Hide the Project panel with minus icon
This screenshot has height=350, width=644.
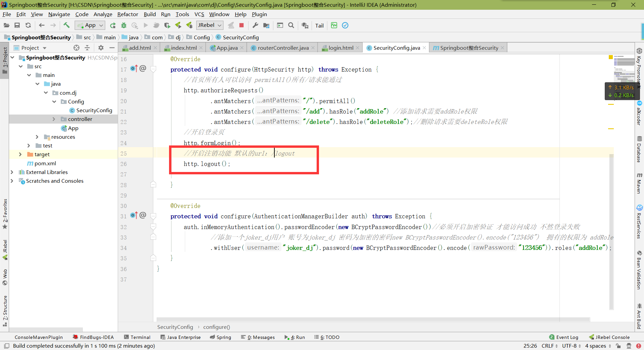(x=112, y=48)
